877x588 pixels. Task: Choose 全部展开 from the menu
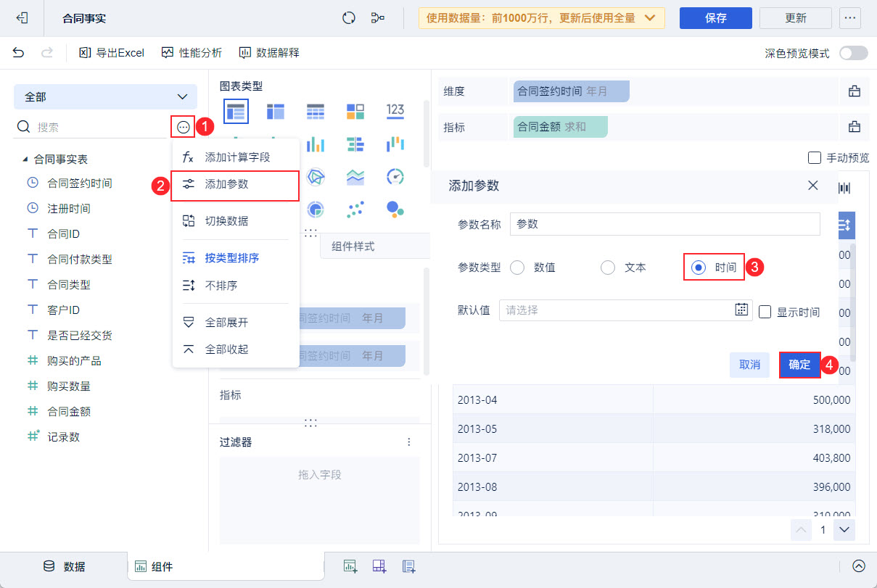coord(236,322)
